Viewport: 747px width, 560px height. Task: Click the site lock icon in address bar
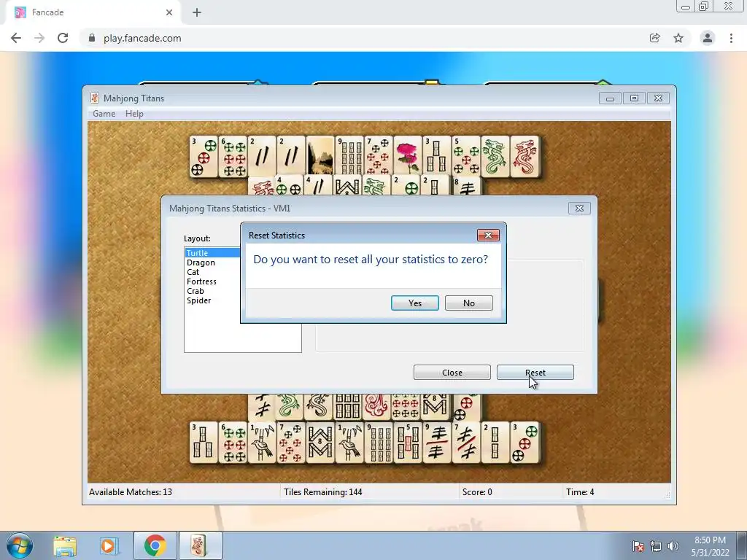pyautogui.click(x=92, y=38)
